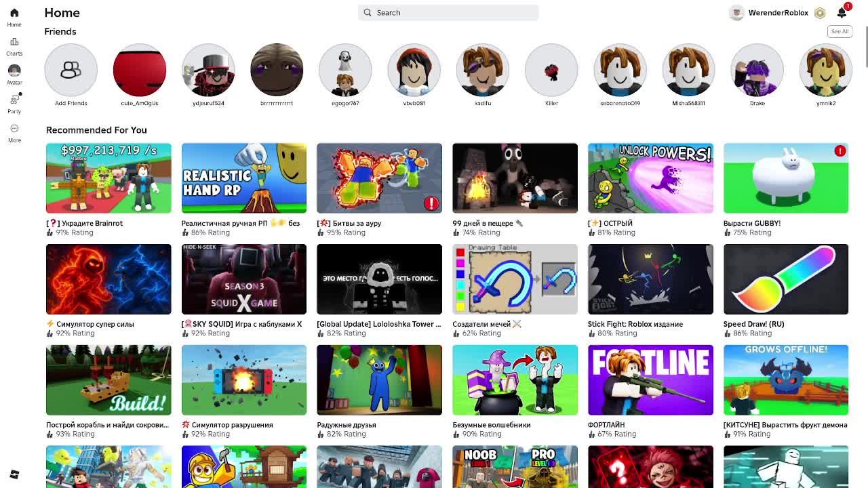
Task: Open friend Killer avatar
Action: click(551, 70)
